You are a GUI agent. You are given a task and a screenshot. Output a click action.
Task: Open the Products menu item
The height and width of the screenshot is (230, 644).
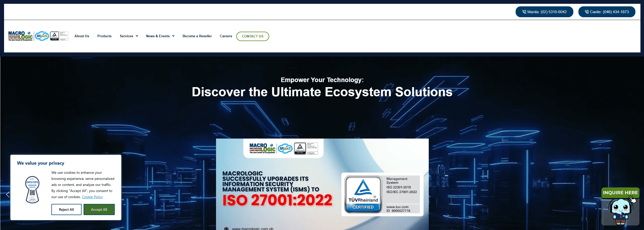coord(104,36)
